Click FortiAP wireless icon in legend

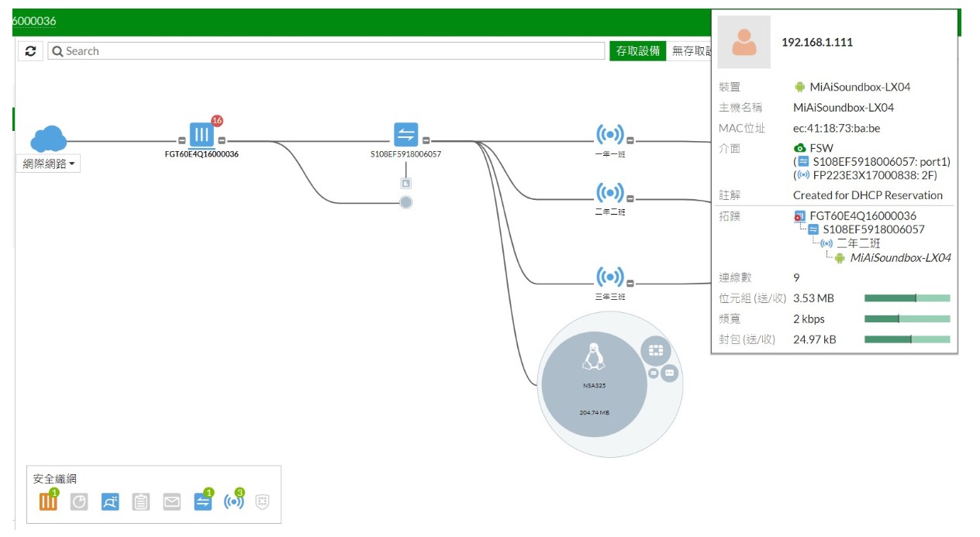click(233, 502)
